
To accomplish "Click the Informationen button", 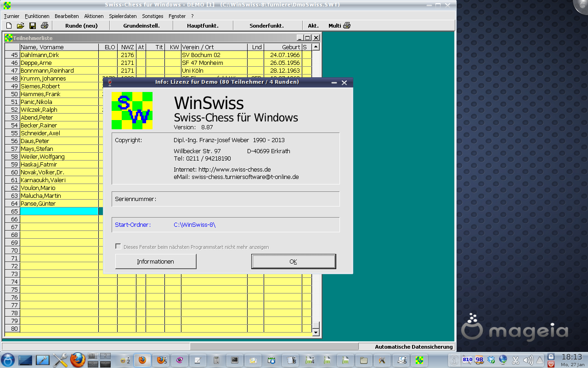I will (x=155, y=261).
